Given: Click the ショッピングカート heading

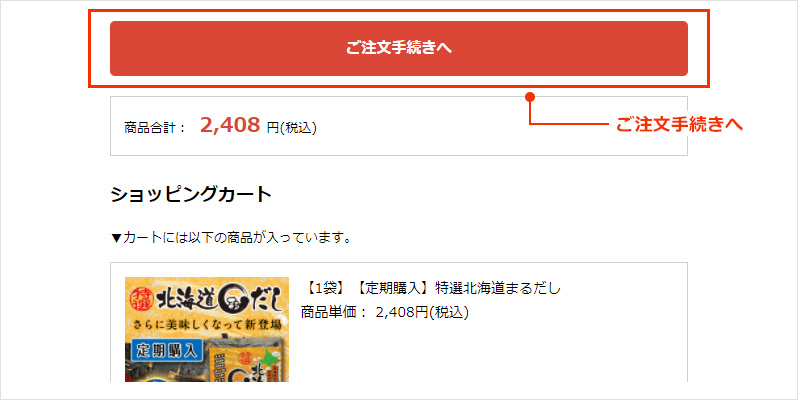Looking at the screenshot, I should 191,194.
